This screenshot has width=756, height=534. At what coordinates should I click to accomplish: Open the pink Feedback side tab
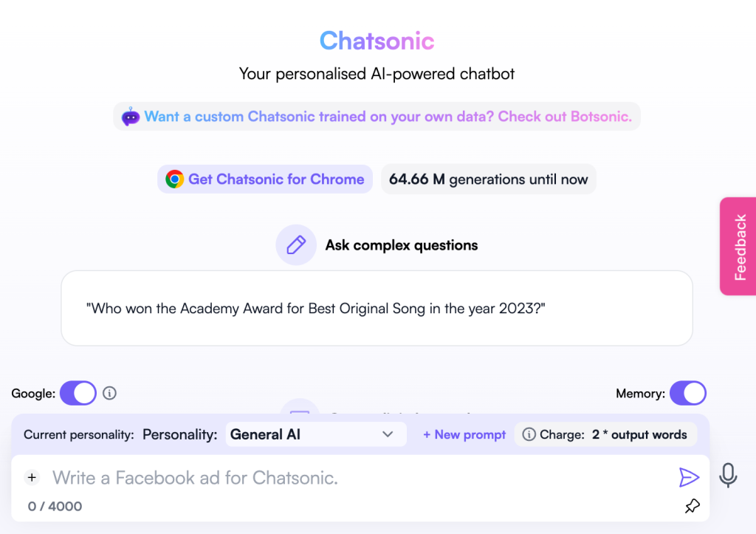click(739, 247)
